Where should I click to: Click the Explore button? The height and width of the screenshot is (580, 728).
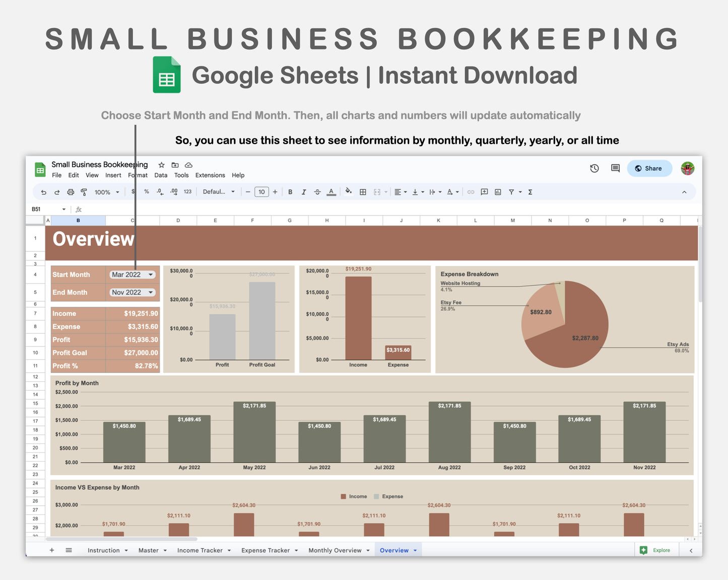(656, 550)
